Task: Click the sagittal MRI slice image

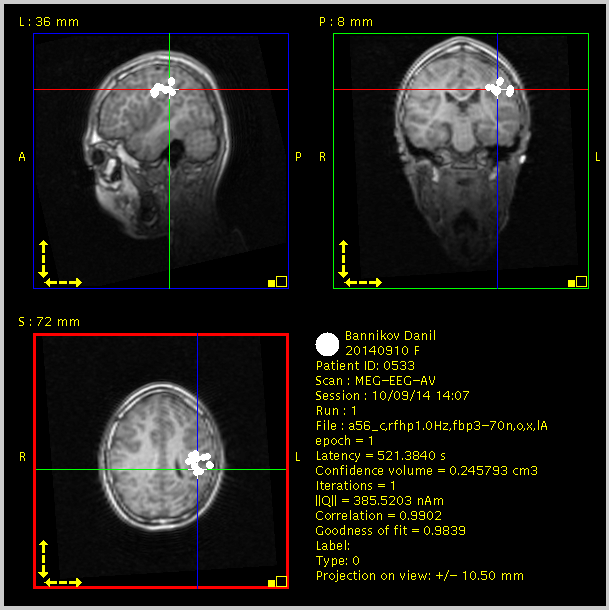Action: click(x=161, y=161)
